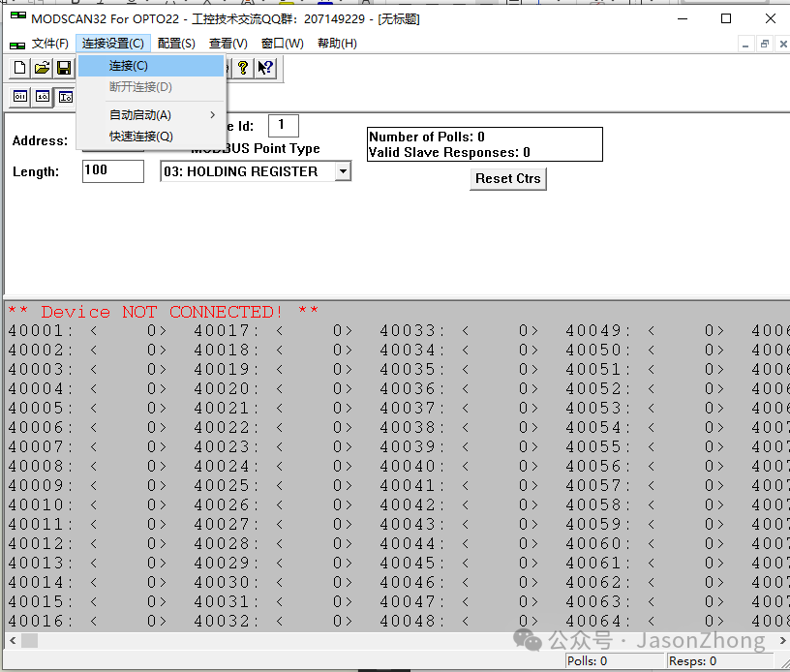Screen dimensions: 790x672
Task: Activate context help arrow icon
Action: pyautogui.click(x=263, y=68)
